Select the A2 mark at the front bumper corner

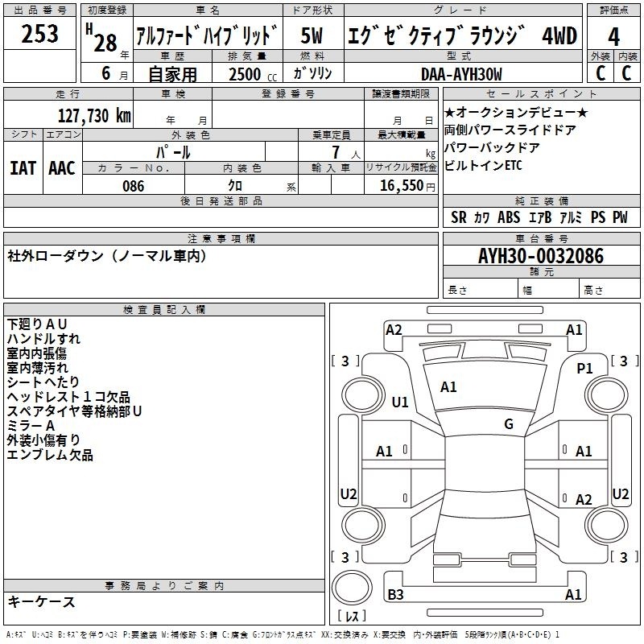click(394, 329)
